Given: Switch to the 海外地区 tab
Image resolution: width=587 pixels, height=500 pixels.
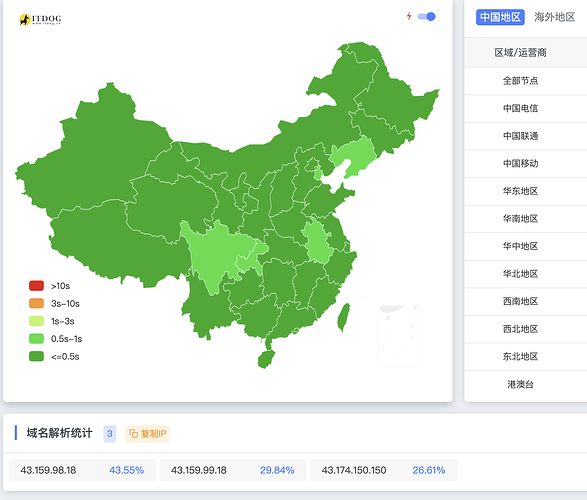Looking at the screenshot, I should pyautogui.click(x=554, y=17).
